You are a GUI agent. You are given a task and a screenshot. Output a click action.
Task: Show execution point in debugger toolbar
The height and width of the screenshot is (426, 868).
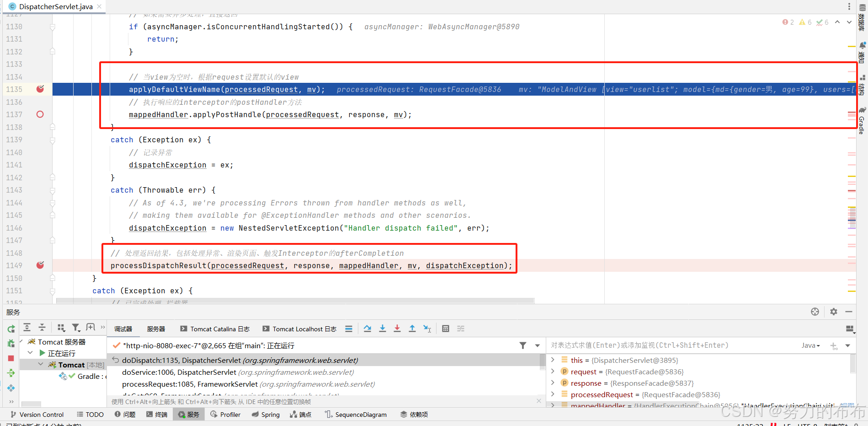pyautogui.click(x=349, y=329)
